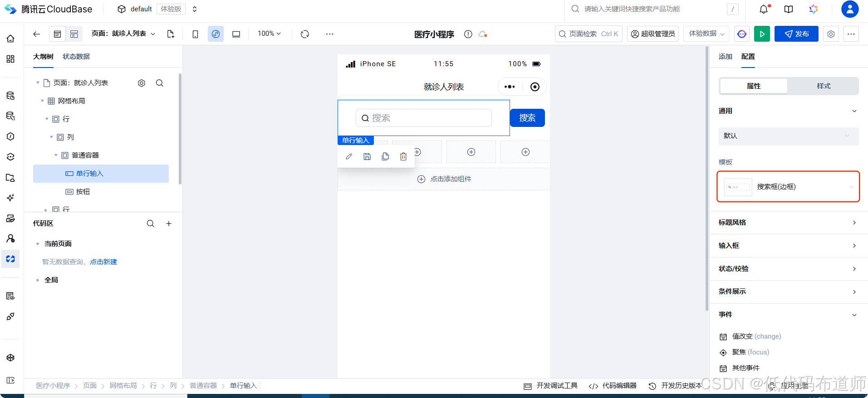This screenshot has width=868, height=398.
Task: Click the plus icon in 代码区
Action: [x=169, y=223]
